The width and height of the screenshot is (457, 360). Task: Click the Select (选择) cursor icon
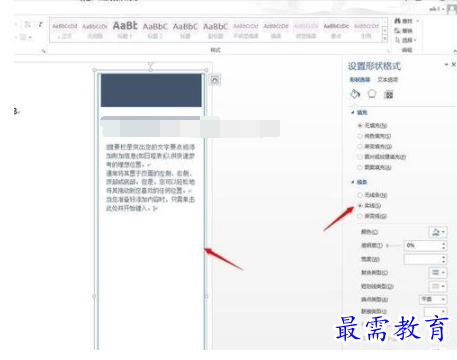397,40
